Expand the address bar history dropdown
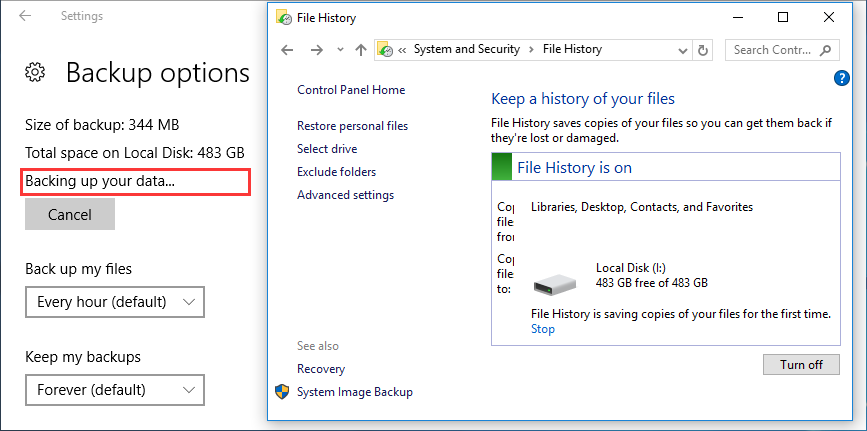Image resolution: width=867 pixels, height=431 pixels. click(x=682, y=50)
